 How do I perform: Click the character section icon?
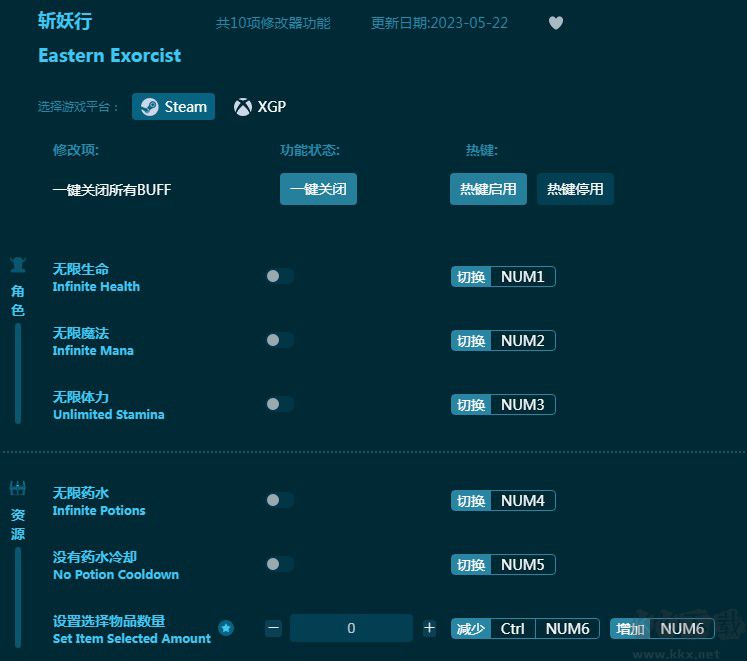coord(18,264)
